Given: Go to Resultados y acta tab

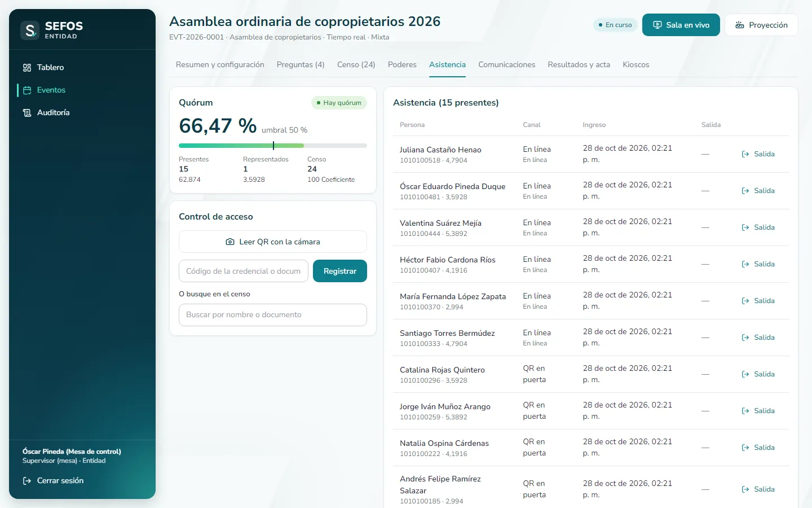Looking at the screenshot, I should [579, 65].
